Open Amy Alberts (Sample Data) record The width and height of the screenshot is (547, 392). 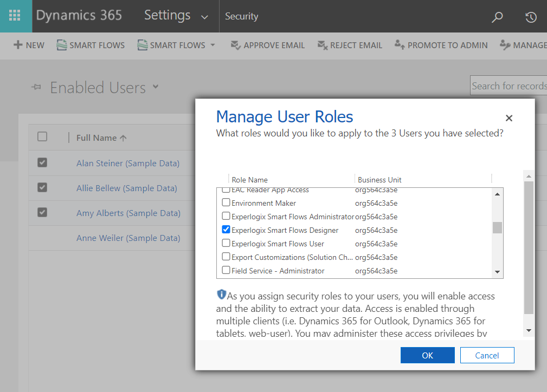(x=128, y=213)
